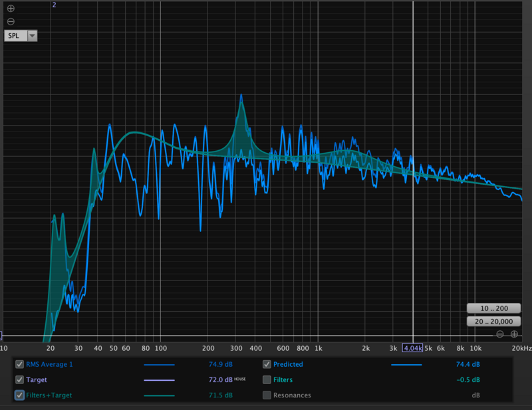Toggle the Target trace checkbox
Viewport: 532px width, 410px height.
coord(20,380)
